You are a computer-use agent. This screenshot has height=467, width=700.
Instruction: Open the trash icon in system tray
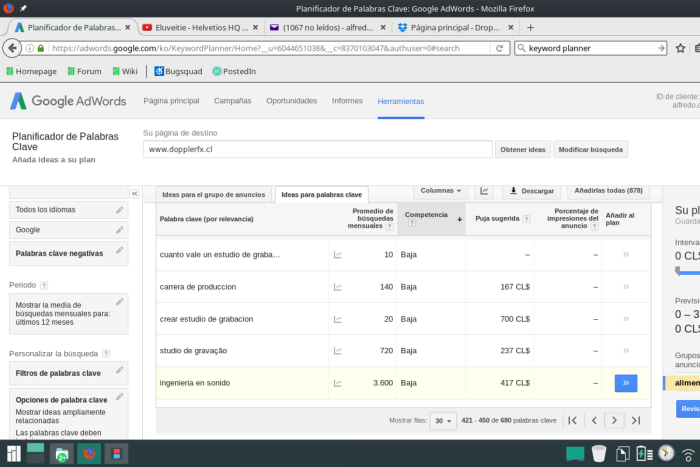599,454
